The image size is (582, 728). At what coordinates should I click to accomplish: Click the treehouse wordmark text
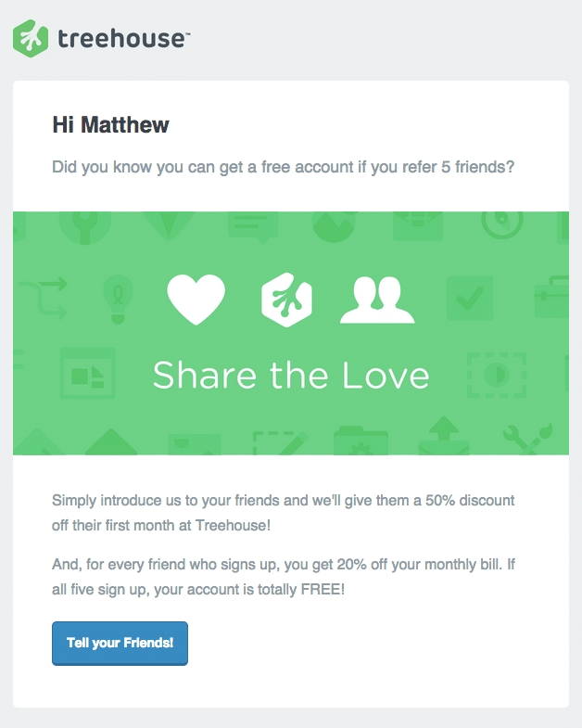click(x=123, y=39)
